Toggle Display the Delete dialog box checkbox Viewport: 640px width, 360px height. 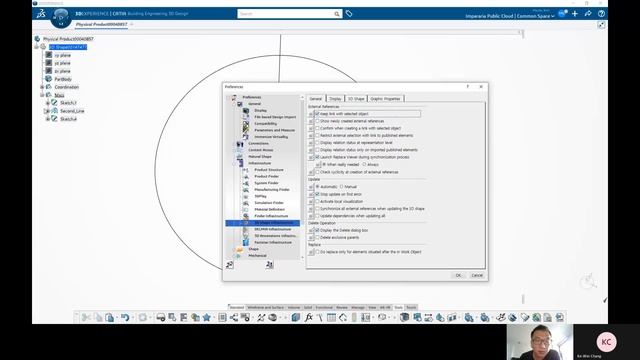click(317, 230)
